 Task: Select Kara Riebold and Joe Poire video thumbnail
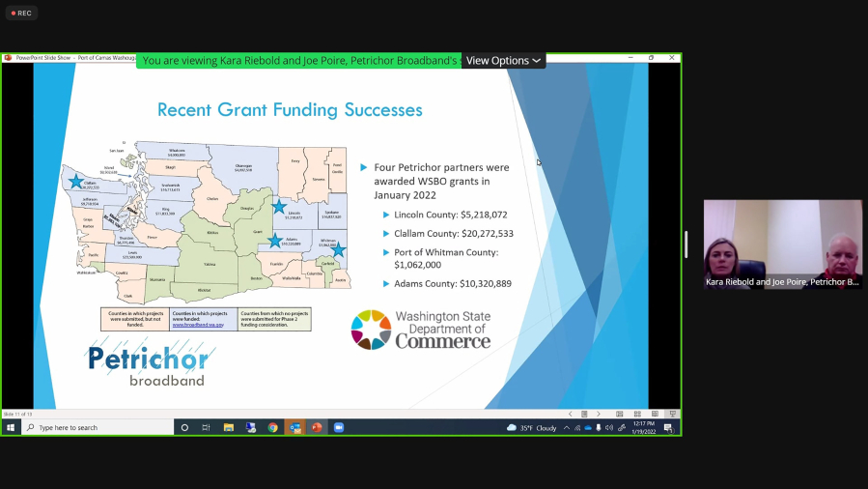[783, 244]
